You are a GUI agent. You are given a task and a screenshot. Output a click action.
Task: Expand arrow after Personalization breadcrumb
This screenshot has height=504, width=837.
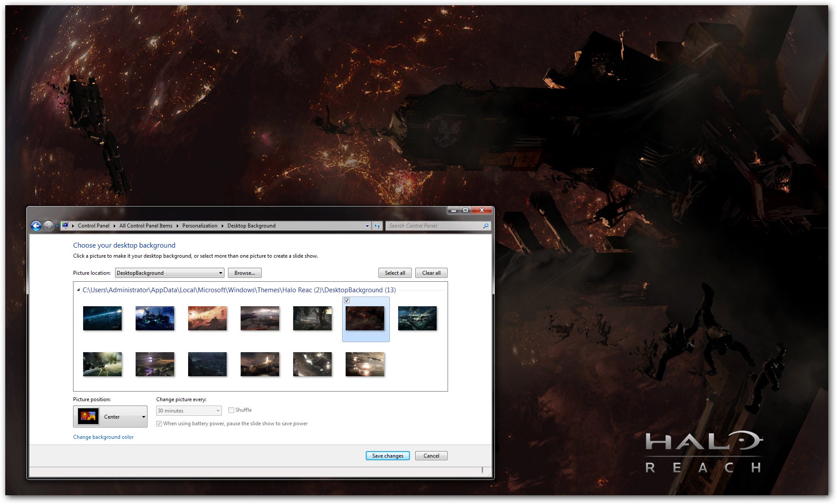222,226
